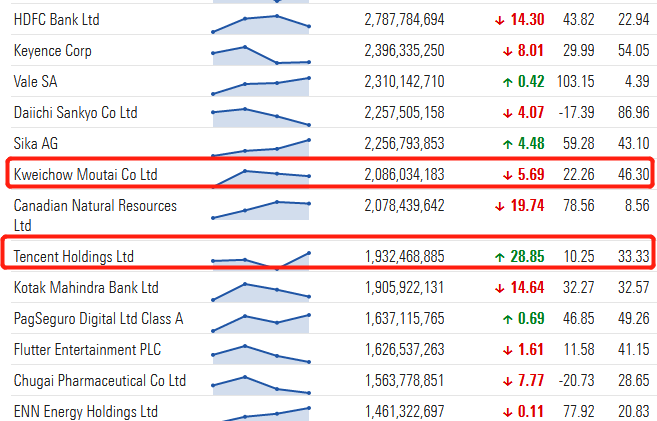This screenshot has height=421, width=657.
Task: View the Keyence Corp trend sparkline
Action: [x=261, y=54]
